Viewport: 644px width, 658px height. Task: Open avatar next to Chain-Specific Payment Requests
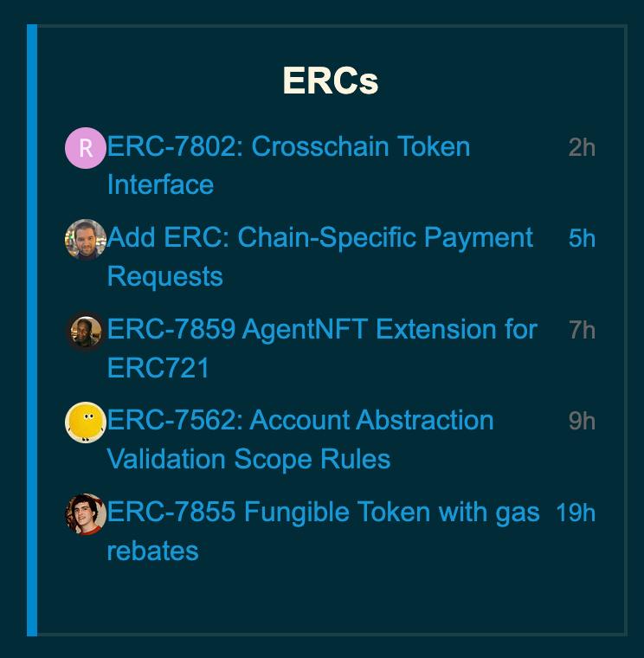tap(86, 239)
